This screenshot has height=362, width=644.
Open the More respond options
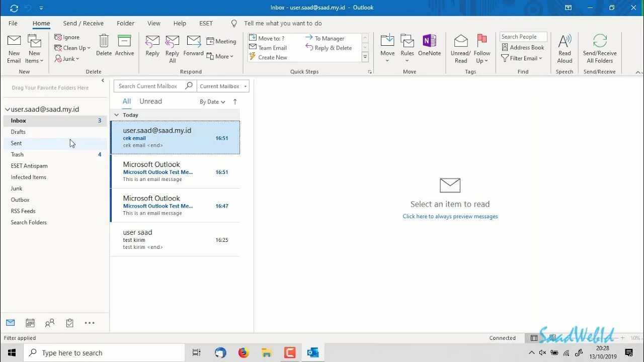220,56
